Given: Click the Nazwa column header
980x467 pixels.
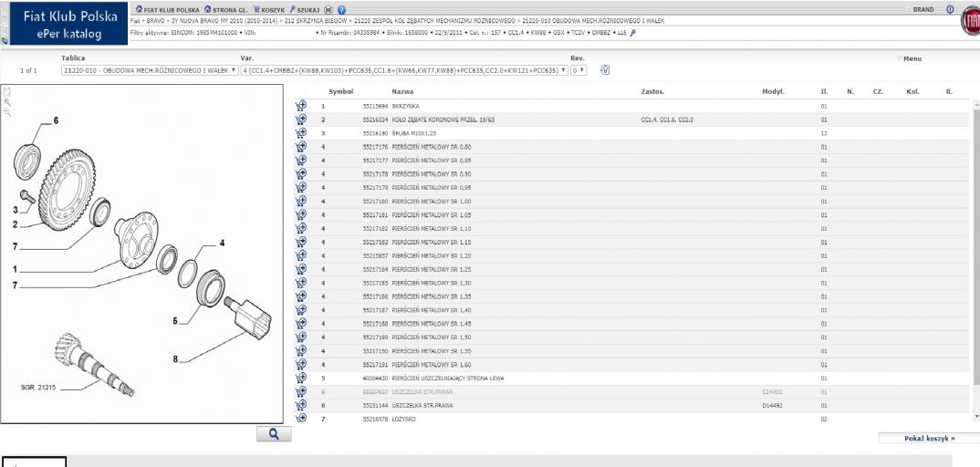Looking at the screenshot, I should 402,92.
